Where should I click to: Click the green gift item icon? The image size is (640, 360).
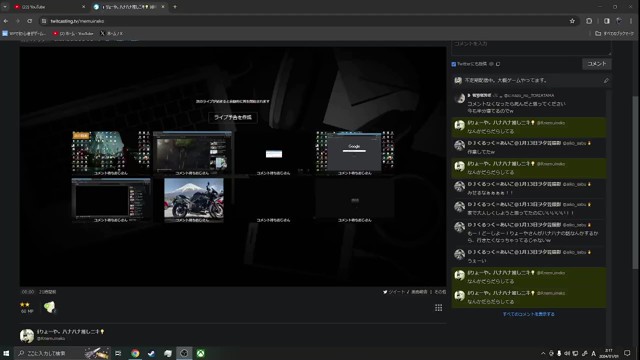[50, 307]
